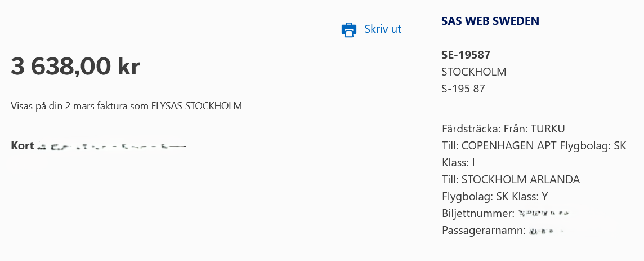Click the "Flygbolag: SK Klass: Y" line
The width and height of the screenshot is (644, 261).
(495, 197)
